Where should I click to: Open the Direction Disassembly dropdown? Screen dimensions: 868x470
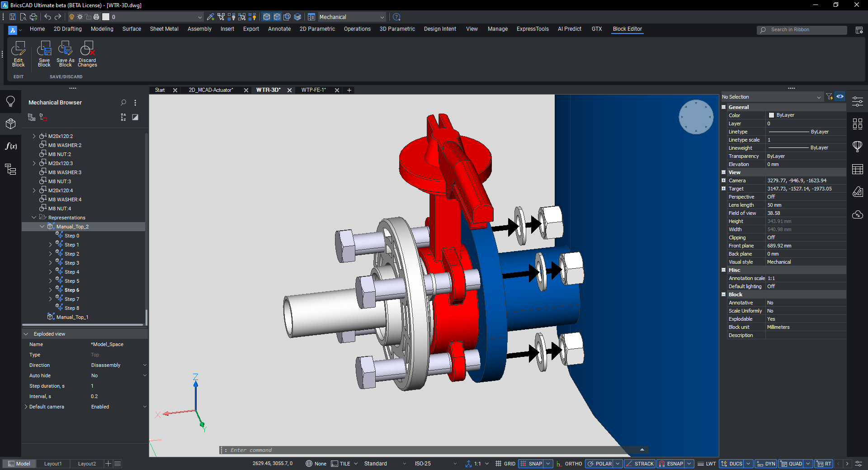[x=145, y=365]
